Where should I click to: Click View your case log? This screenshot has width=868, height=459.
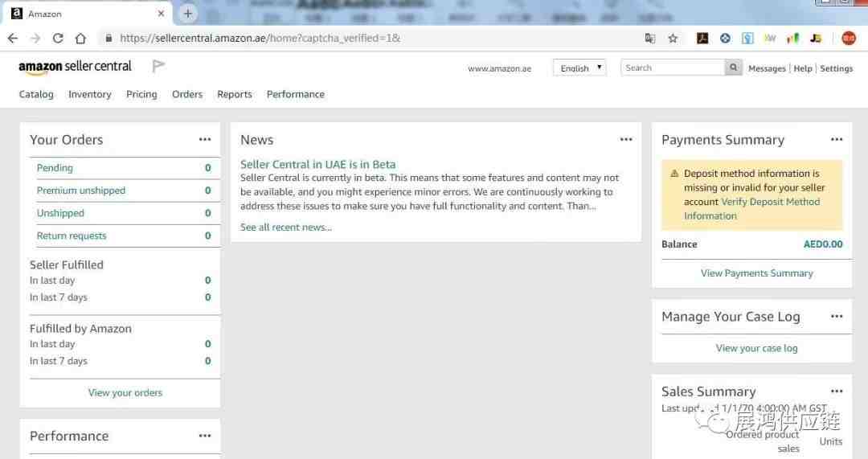(756, 348)
